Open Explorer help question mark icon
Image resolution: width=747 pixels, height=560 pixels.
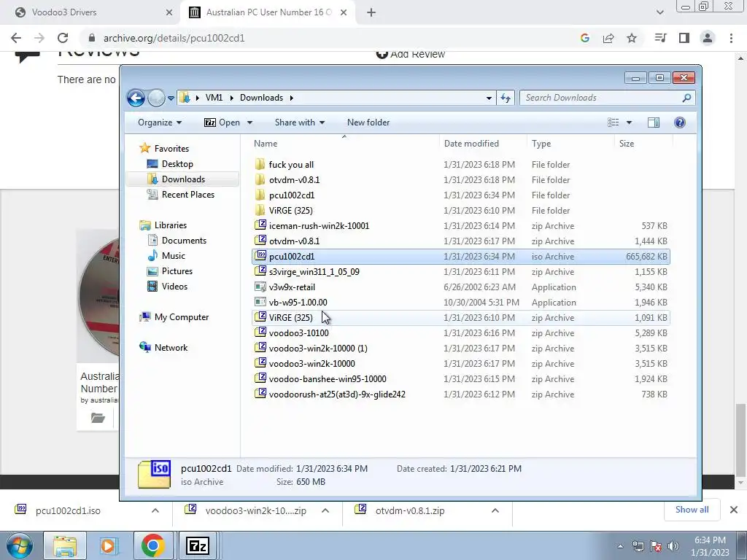coord(680,122)
